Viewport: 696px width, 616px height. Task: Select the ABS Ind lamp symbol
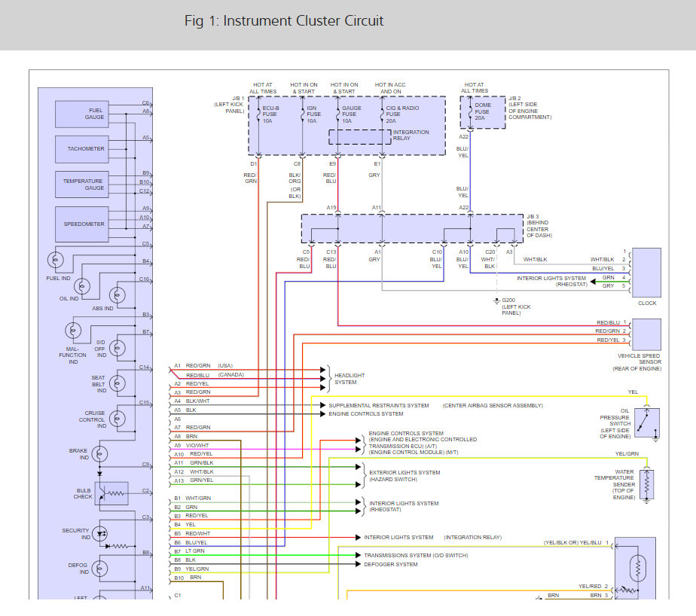[118, 295]
